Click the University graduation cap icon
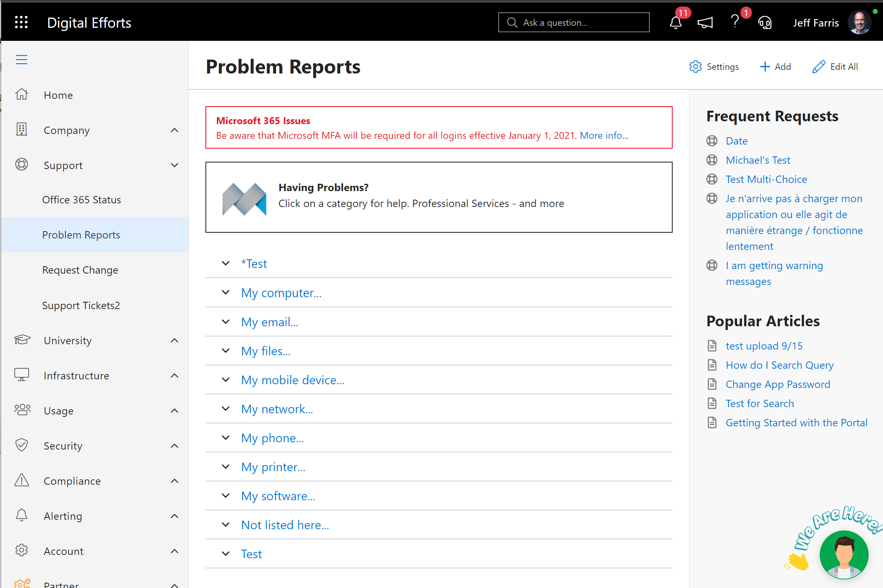This screenshot has width=883, height=588. [22, 340]
